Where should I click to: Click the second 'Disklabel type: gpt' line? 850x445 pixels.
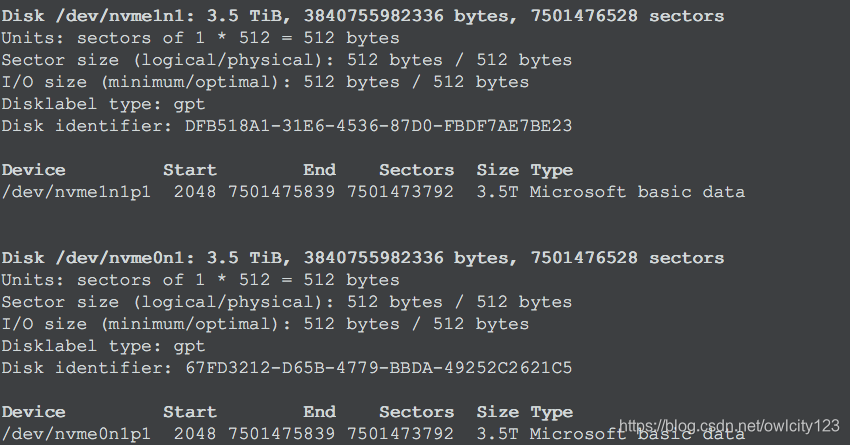tap(103, 346)
